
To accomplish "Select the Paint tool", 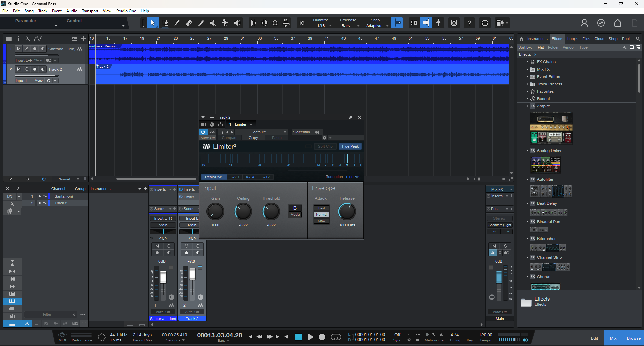I will [x=201, y=23].
